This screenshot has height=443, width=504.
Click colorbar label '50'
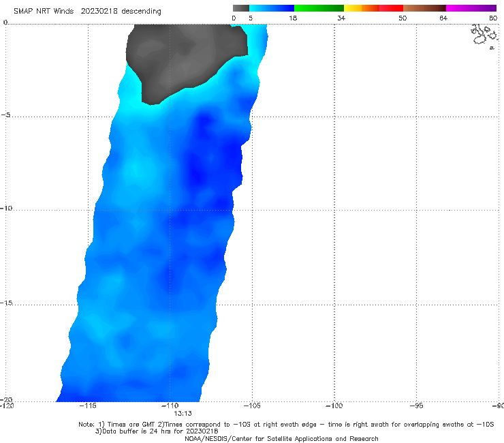click(x=403, y=18)
